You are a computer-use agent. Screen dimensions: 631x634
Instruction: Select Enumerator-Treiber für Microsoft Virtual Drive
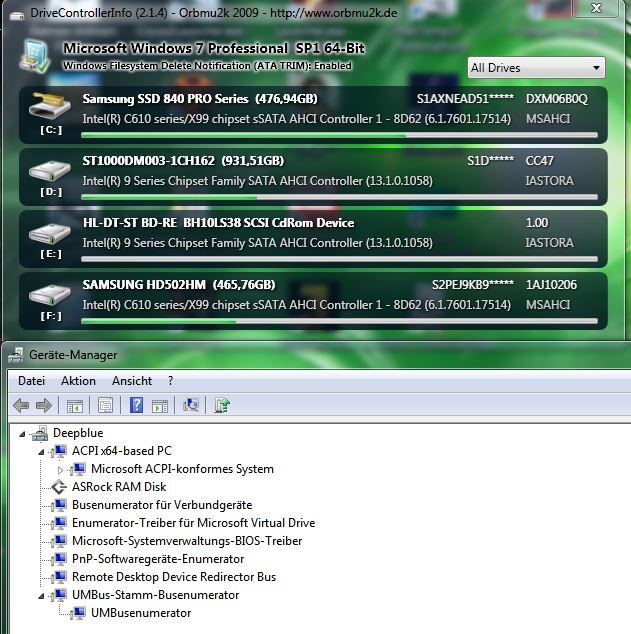click(193, 523)
